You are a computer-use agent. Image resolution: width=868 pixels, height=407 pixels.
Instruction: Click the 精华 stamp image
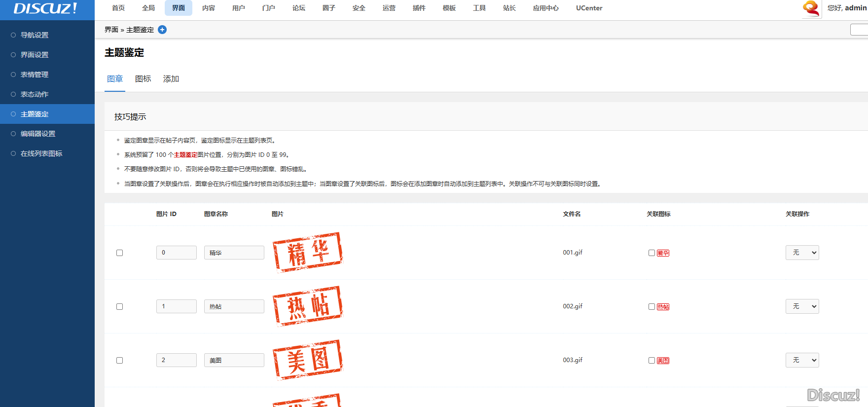coord(308,252)
